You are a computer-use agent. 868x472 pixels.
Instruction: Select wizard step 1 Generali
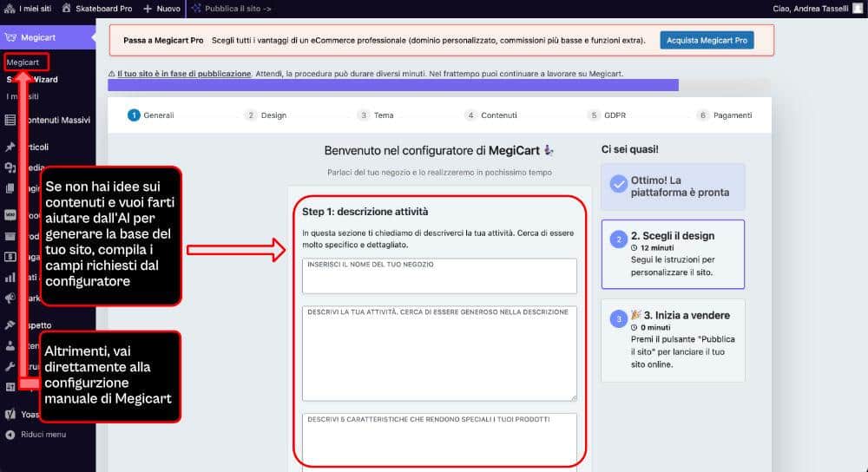[150, 115]
